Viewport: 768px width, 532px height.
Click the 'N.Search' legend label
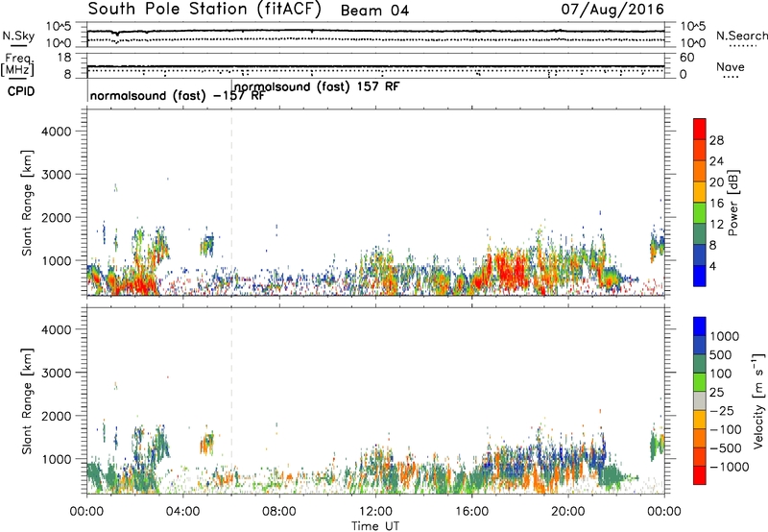741,36
